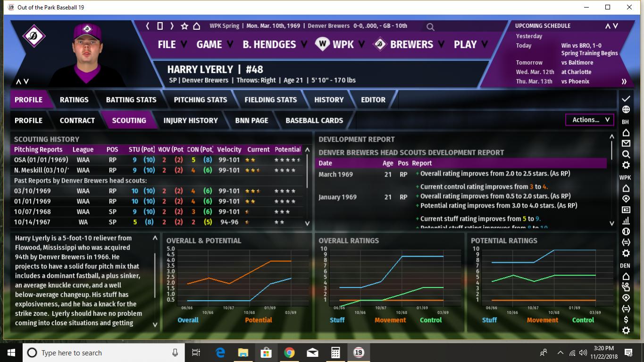Switch to the PITCHING STATS tab

201,100
